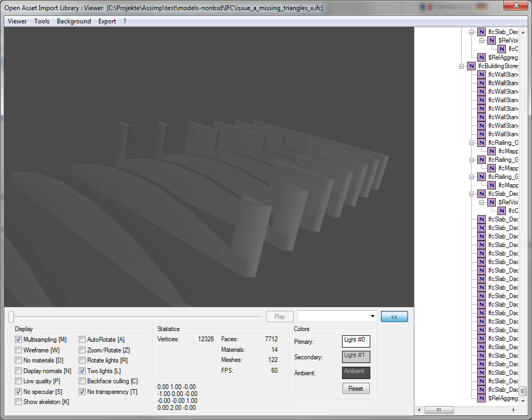Viewport: 532px width, 420px height.
Task: Click the << collapse panel button
Action: [394, 317]
